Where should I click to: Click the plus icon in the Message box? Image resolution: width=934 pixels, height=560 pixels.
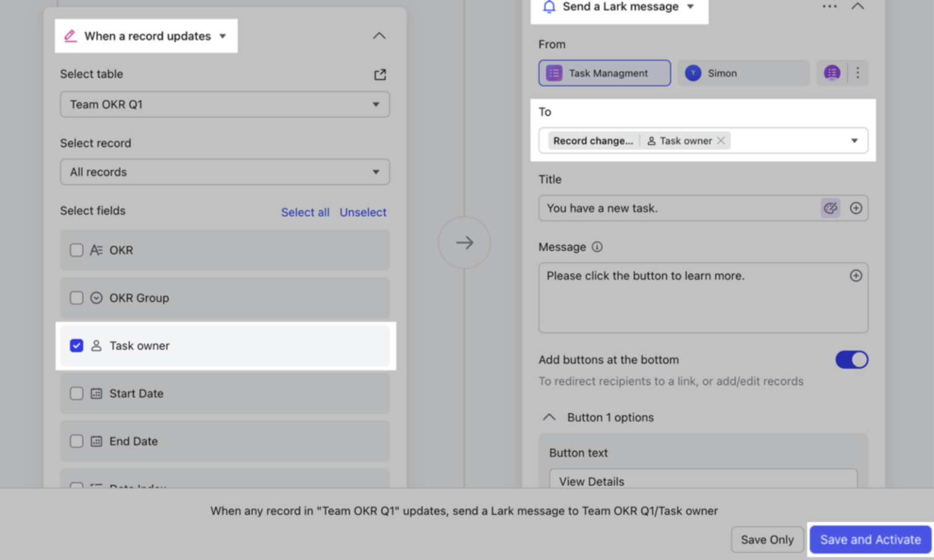[856, 276]
